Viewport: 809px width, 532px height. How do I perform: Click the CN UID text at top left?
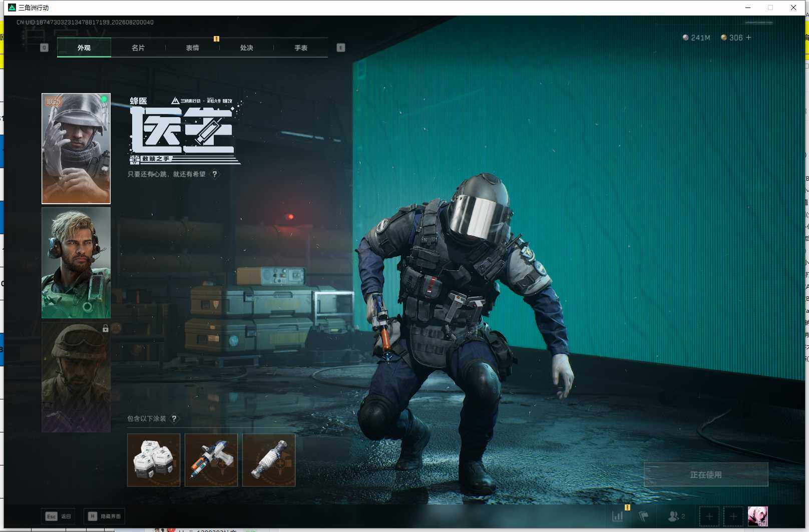click(x=85, y=22)
